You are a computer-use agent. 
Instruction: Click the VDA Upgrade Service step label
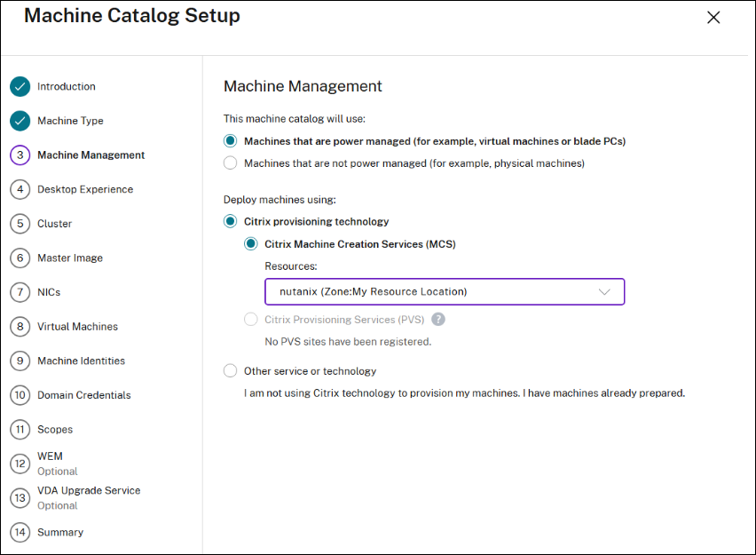[89, 489]
